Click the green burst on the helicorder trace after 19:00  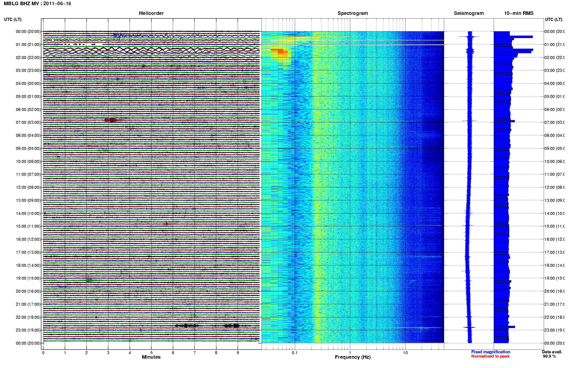click(89, 280)
